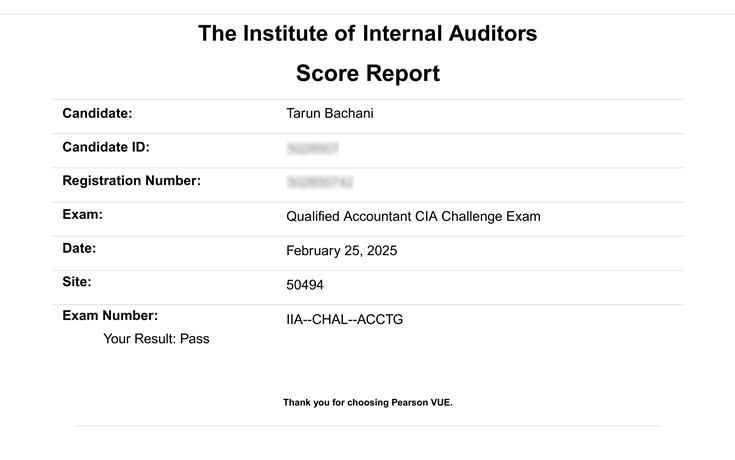The image size is (735, 460).
Task: Click the blurred Registration Number value
Action: pos(320,182)
